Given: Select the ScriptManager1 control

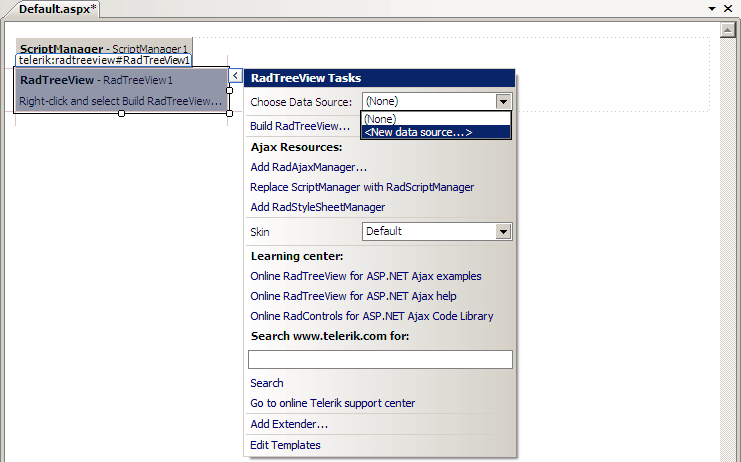Looking at the screenshot, I should 104,47.
